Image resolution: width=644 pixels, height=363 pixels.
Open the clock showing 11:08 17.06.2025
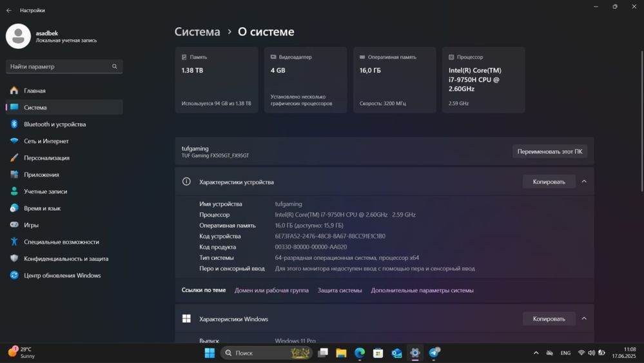(x=624, y=353)
